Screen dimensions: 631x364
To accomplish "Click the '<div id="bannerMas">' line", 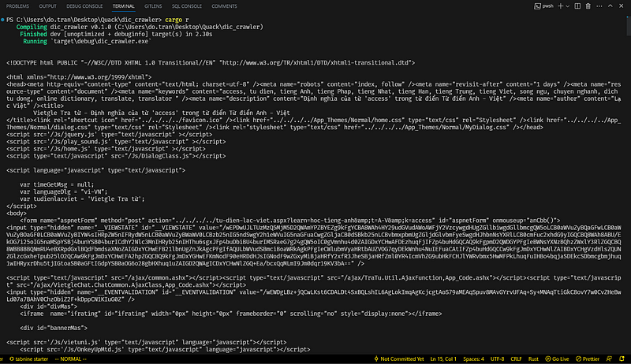I will coord(54,328).
